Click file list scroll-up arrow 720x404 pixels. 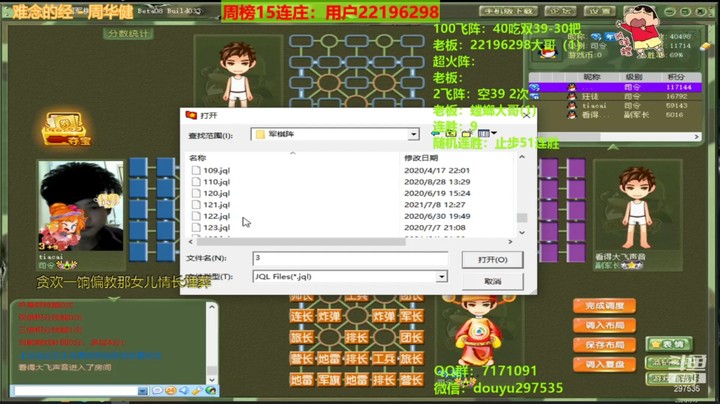(x=522, y=157)
